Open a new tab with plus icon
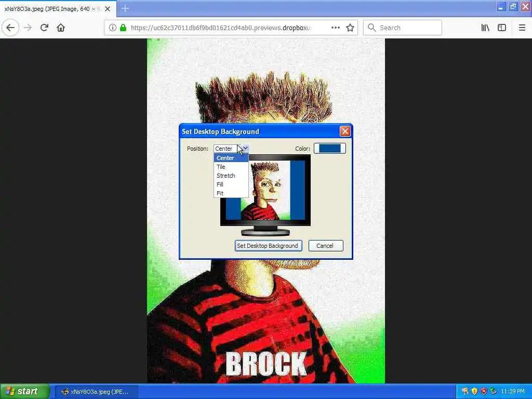 click(125, 8)
